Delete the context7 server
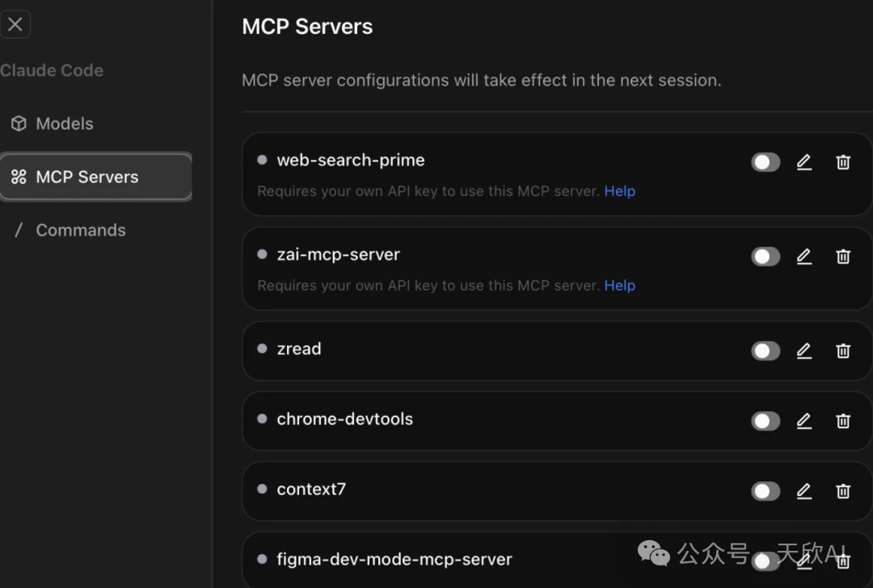Image resolution: width=873 pixels, height=588 pixels. coord(843,491)
